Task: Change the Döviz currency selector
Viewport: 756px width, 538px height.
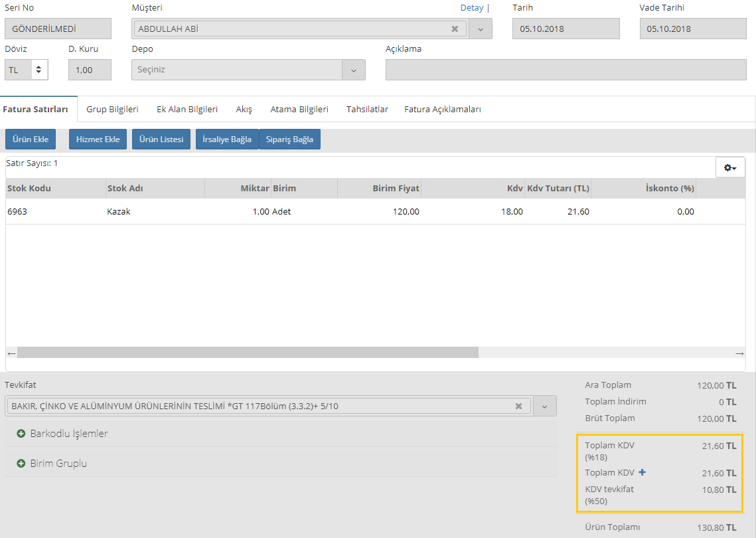Action: (27, 70)
